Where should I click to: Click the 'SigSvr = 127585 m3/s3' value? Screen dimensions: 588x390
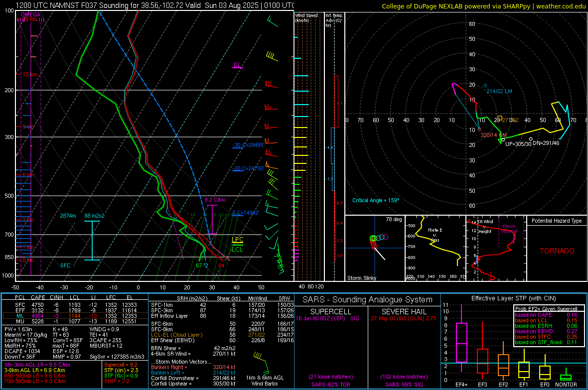pyautogui.click(x=117, y=357)
